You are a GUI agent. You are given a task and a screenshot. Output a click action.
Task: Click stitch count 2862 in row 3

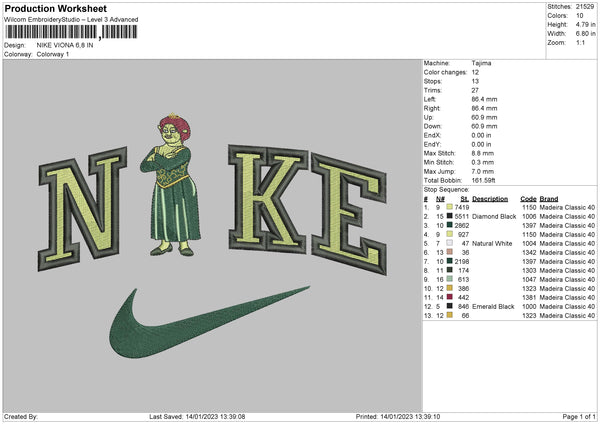[x=461, y=225]
